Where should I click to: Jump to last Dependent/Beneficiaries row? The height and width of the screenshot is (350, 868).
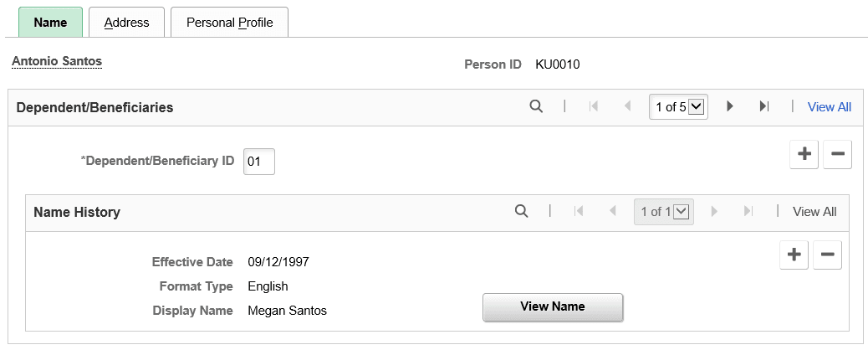pos(764,106)
